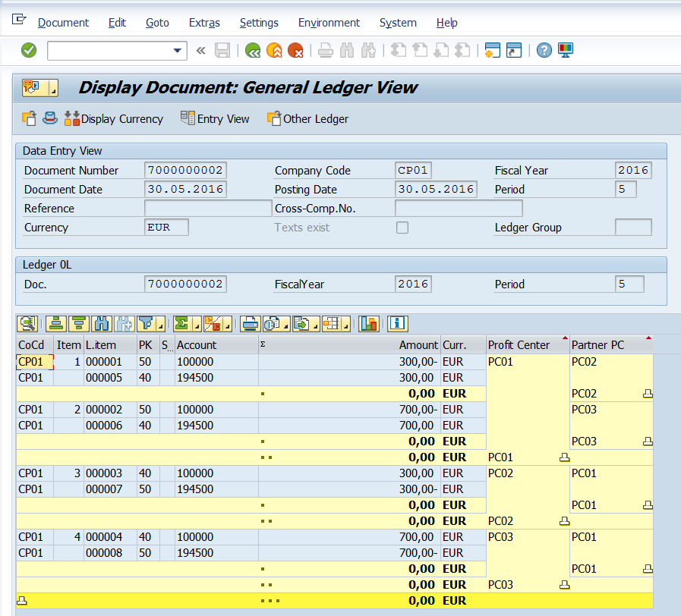Viewport: 681px width, 616px height.
Task: Click the Details magnifier icon in grid toolbar
Action: (x=27, y=324)
